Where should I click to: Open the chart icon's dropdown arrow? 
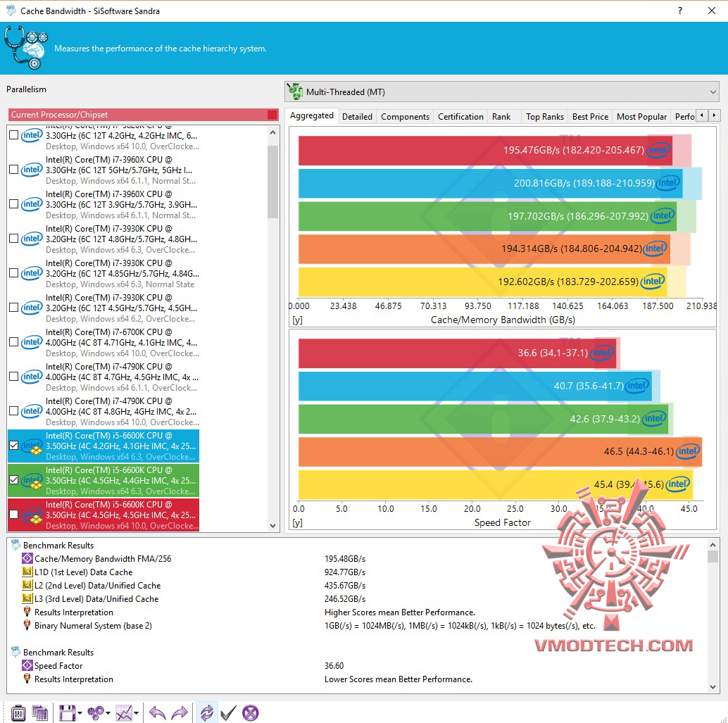[137, 715]
